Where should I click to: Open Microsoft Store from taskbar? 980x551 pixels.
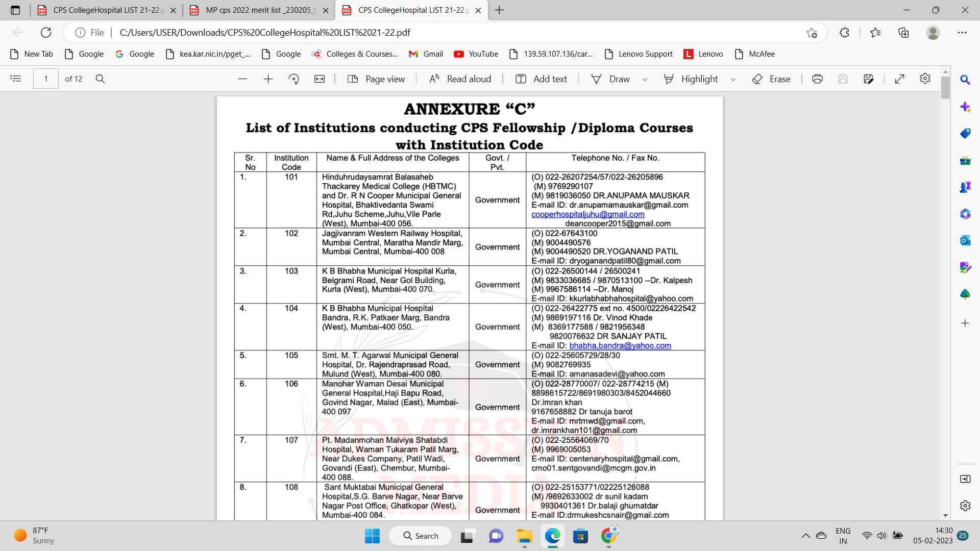(x=580, y=536)
